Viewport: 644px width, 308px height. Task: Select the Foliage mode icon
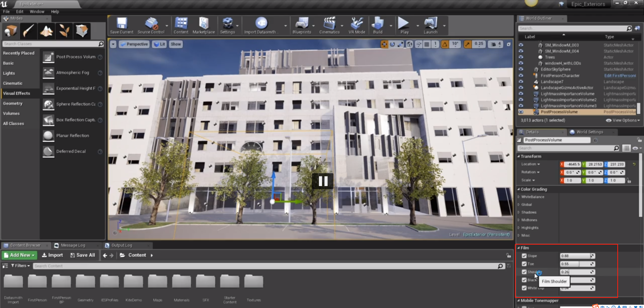click(64, 31)
